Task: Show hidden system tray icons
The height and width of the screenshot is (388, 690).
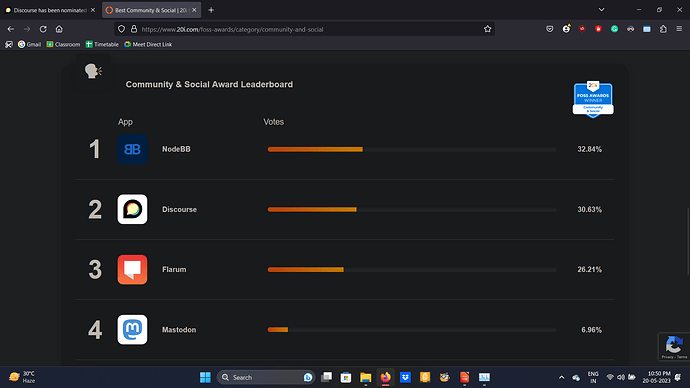Action: tap(562, 377)
